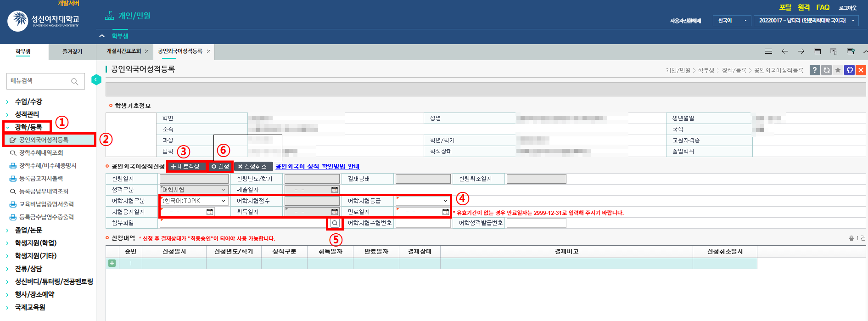Click the cascade windows icon
868x321 pixels.
tap(834, 51)
